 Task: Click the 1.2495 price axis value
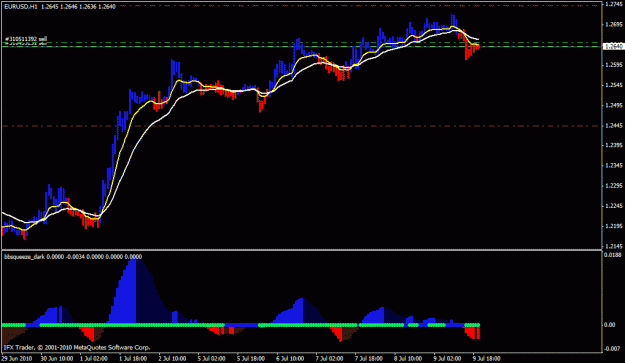tap(613, 106)
